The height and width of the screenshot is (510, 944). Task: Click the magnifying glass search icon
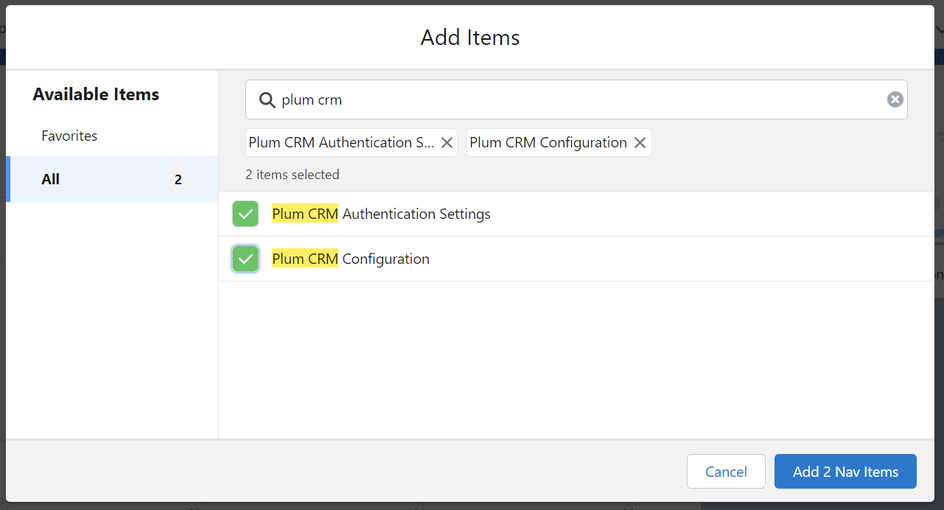(x=267, y=100)
